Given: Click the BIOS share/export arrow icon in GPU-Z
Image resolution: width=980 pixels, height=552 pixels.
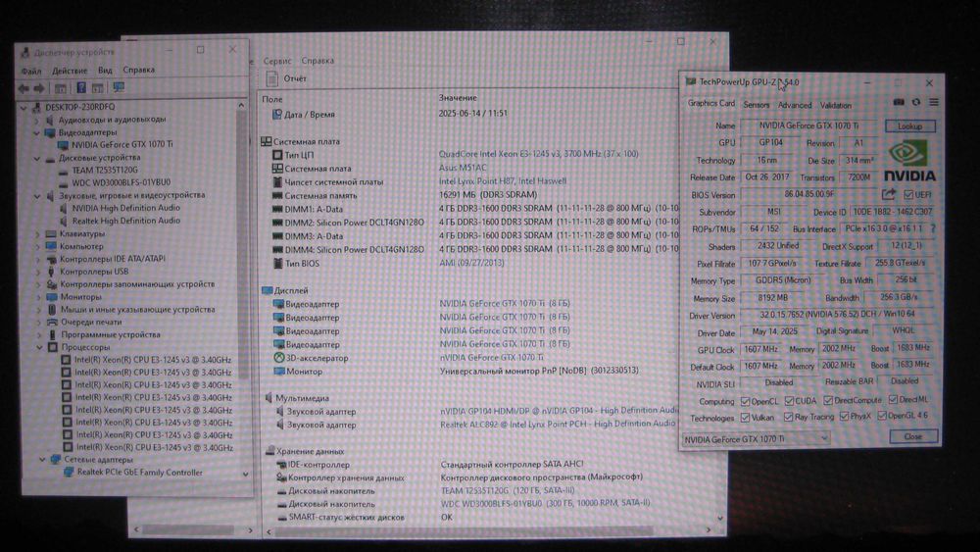Looking at the screenshot, I should pos(889,194).
